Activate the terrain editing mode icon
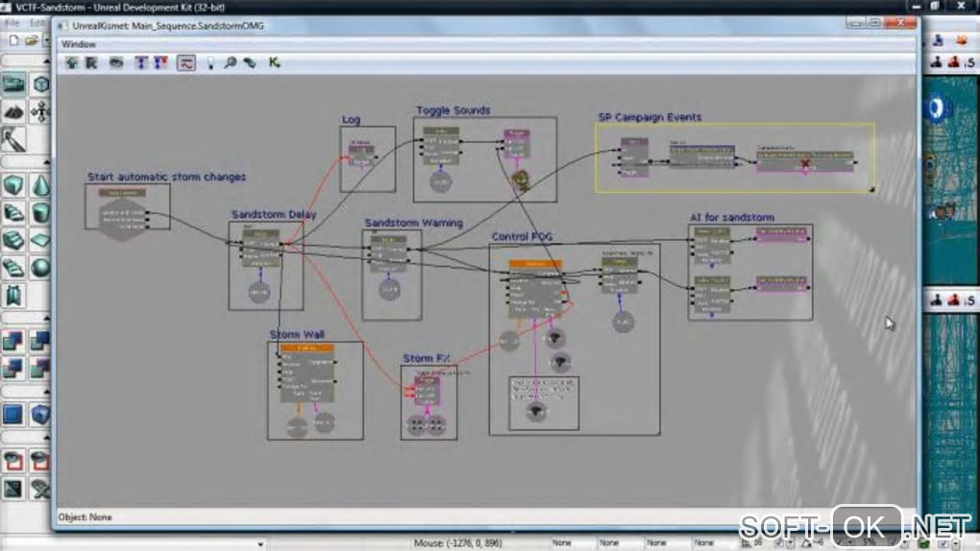 click(x=13, y=111)
